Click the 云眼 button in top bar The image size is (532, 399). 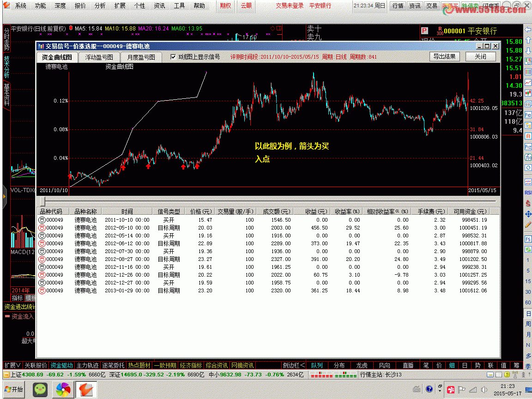click(246, 6)
